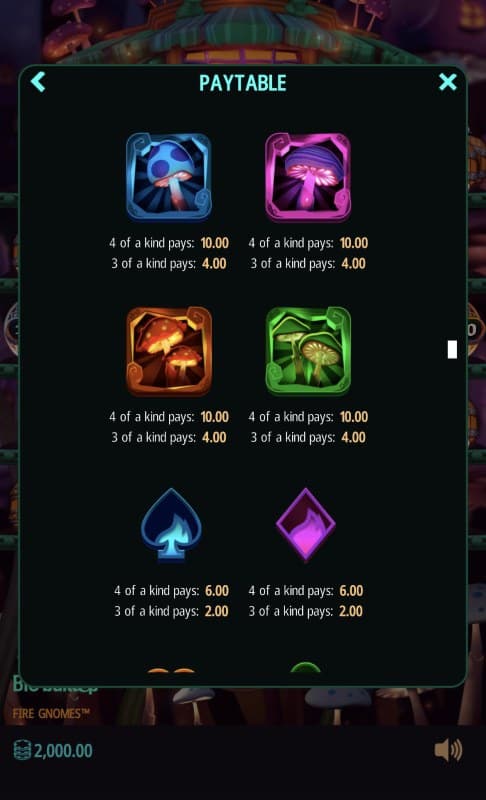This screenshot has height=800, width=486.
Task: Click the Fire Gnomes game title
Action: tap(51, 713)
